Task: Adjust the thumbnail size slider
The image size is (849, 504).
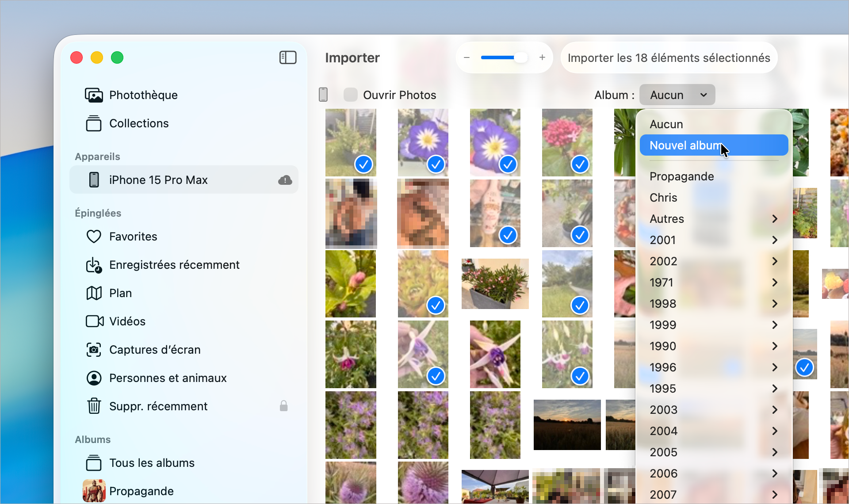Action: coord(504,57)
